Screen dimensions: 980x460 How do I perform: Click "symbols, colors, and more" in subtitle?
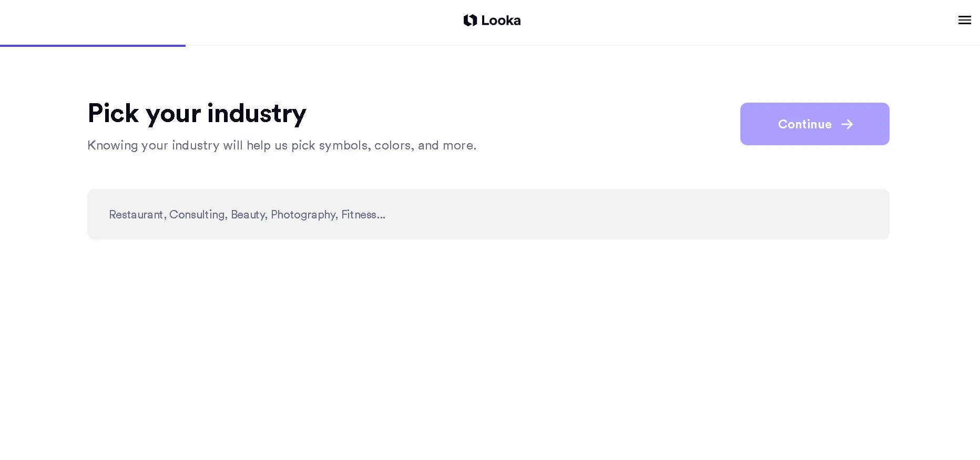[x=397, y=145]
